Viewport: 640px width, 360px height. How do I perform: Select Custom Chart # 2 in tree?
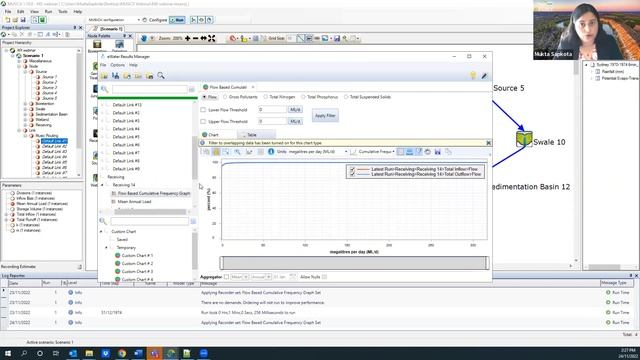(x=137, y=263)
